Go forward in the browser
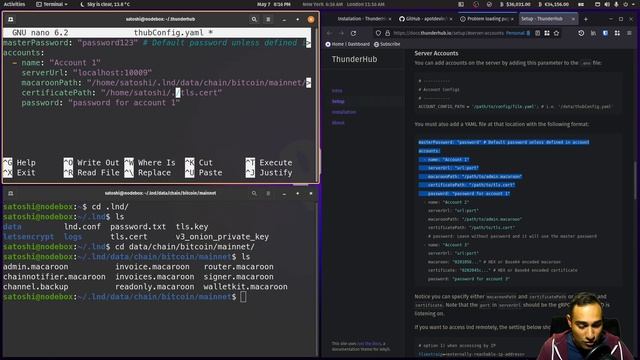 341,33
